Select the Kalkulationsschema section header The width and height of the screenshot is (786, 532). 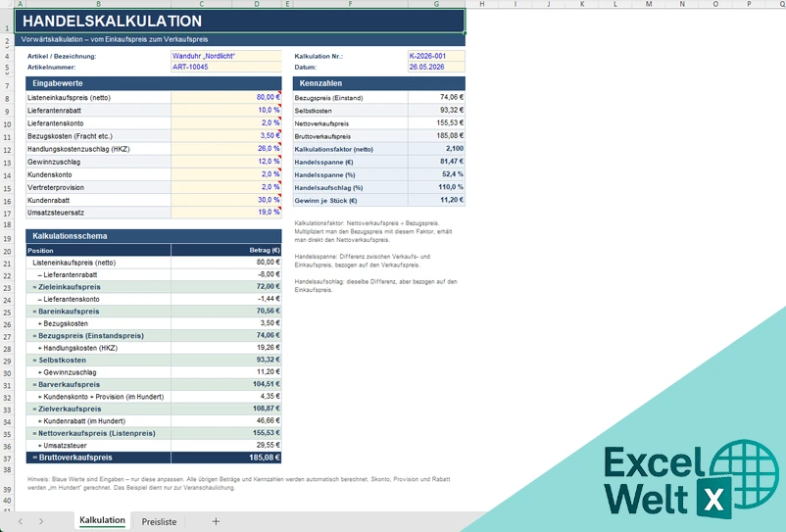[x=154, y=236]
